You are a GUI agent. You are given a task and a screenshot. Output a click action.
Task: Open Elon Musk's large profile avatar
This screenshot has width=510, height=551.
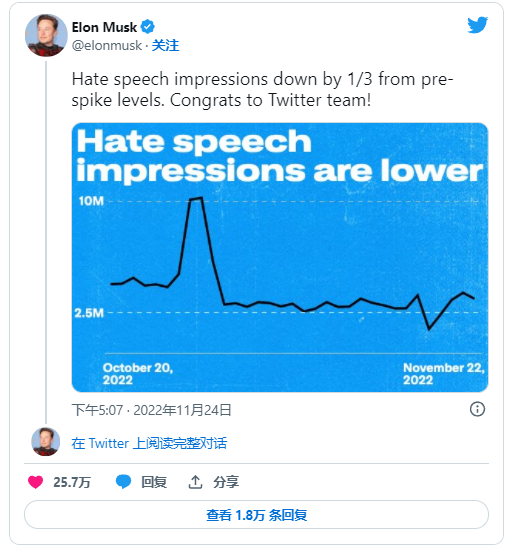[46, 35]
